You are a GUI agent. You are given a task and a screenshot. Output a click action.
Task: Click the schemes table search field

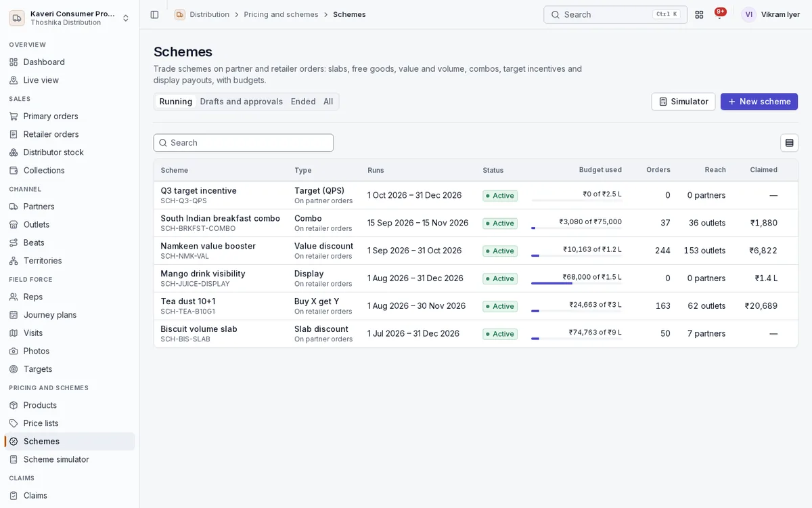244,143
